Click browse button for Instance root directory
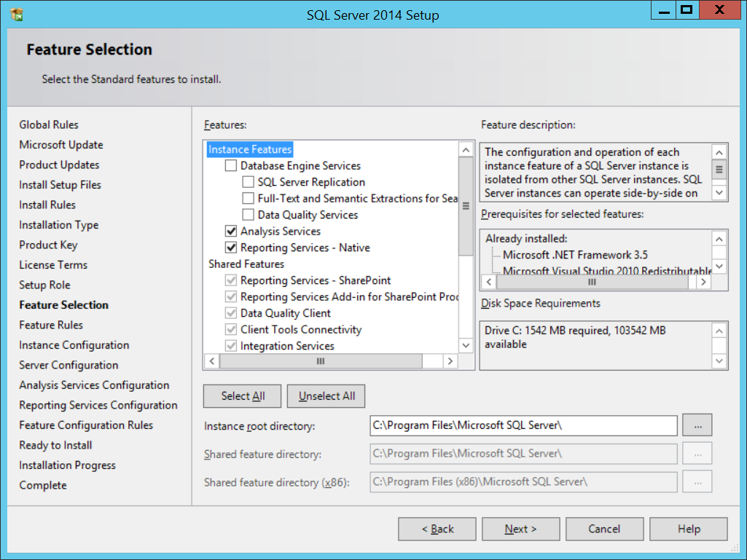The width and height of the screenshot is (747, 560). (x=697, y=425)
